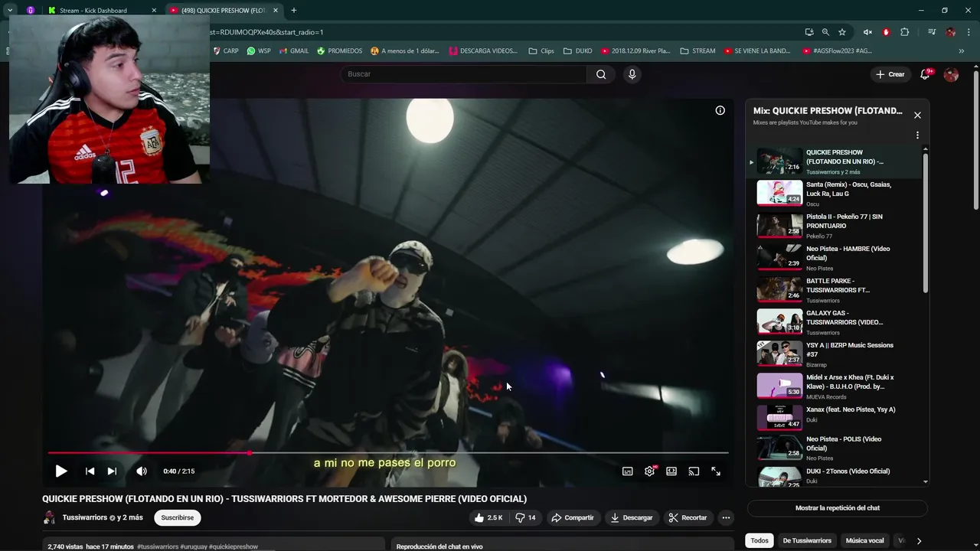Open GMAIL bookmark
Image resolution: width=980 pixels, height=551 pixels.
tap(293, 51)
